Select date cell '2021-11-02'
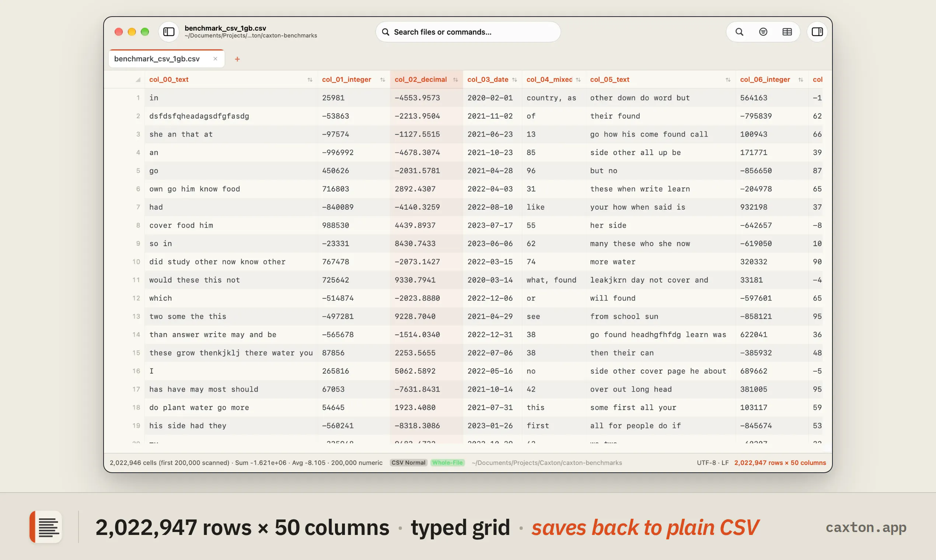Screen dimensions: 936x560 (492, 116)
